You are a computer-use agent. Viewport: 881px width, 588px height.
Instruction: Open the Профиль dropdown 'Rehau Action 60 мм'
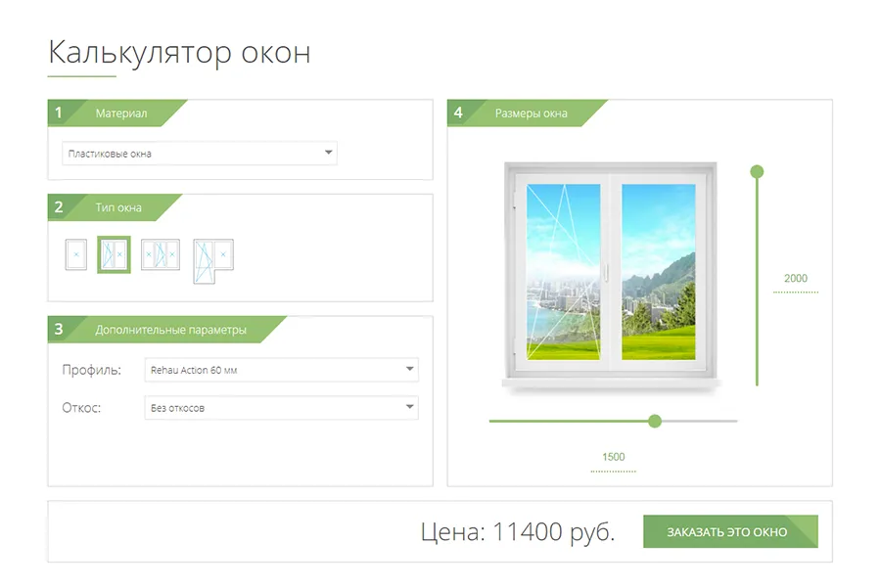282,370
